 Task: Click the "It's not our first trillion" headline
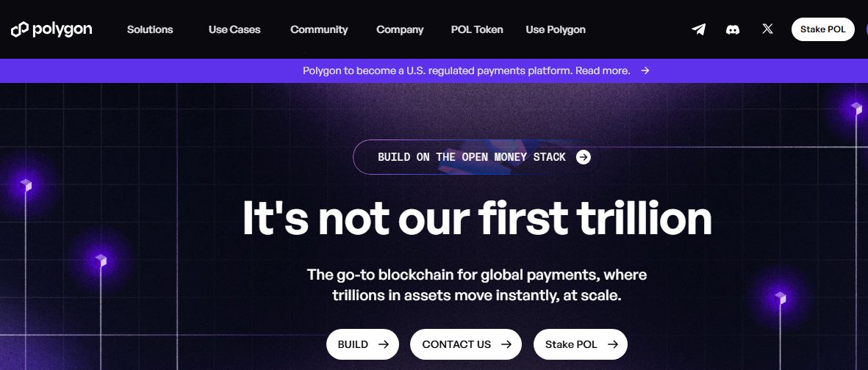[x=477, y=218]
